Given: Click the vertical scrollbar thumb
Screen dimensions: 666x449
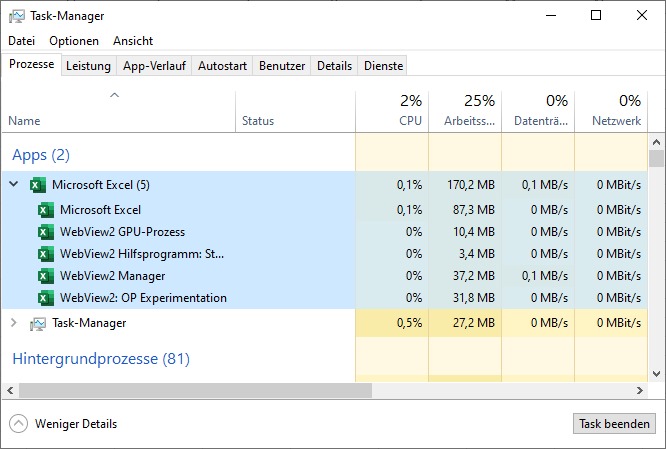Looking at the screenshot, I should coord(656,158).
